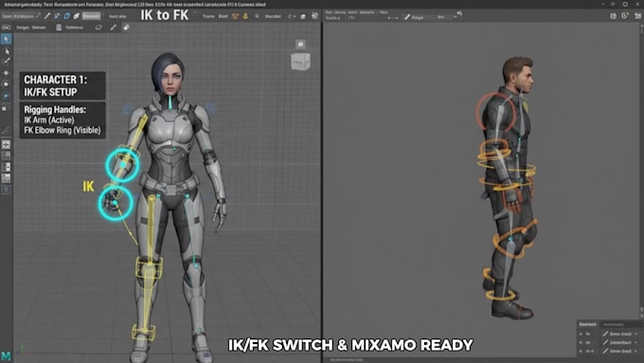Toggle visibility of first bone row in panel
Image resolution: width=644 pixels, height=363 pixels.
coord(581,334)
